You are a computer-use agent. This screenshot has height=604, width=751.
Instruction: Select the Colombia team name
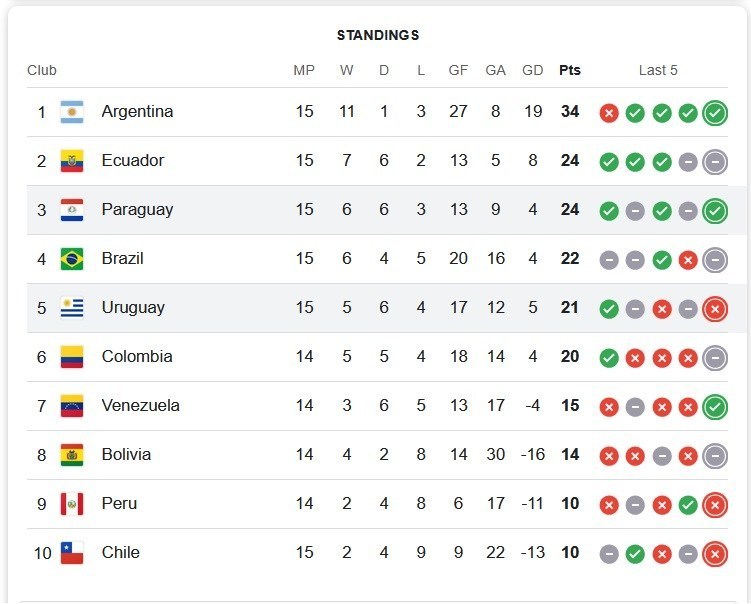click(137, 357)
